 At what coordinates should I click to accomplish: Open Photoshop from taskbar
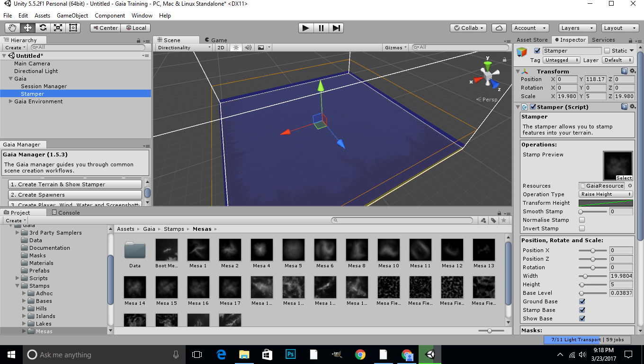(291, 355)
